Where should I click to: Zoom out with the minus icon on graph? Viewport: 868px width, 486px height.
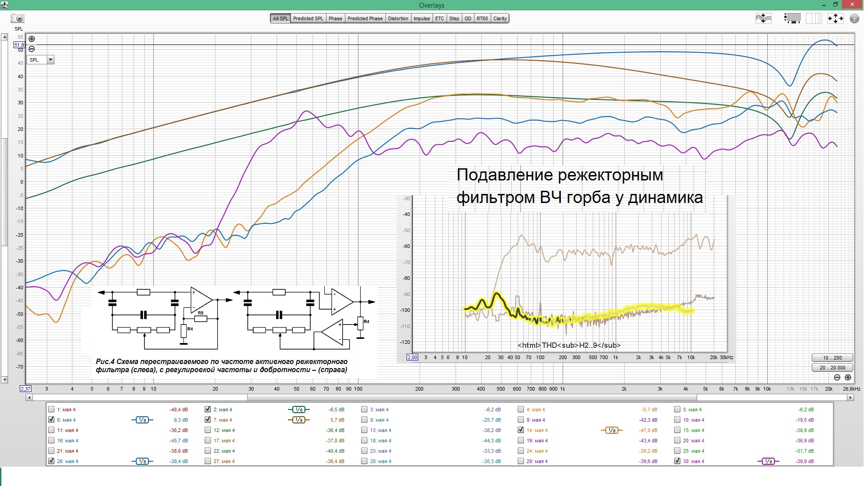(31, 49)
